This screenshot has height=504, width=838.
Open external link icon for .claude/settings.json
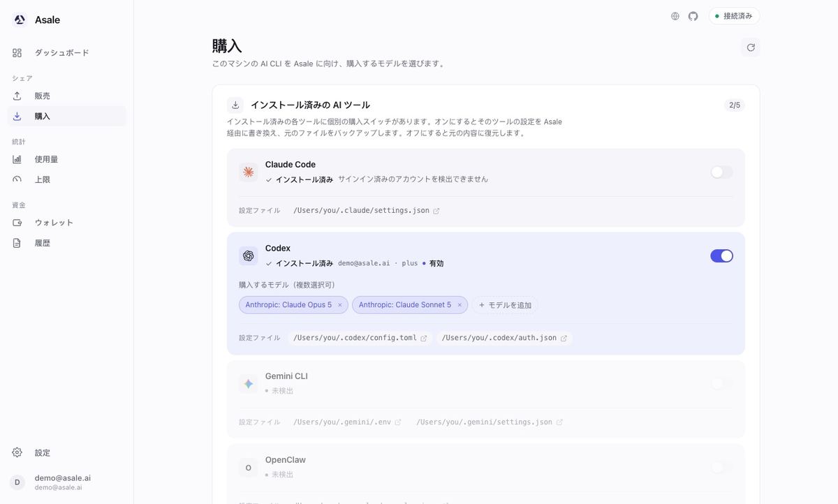coord(436,211)
